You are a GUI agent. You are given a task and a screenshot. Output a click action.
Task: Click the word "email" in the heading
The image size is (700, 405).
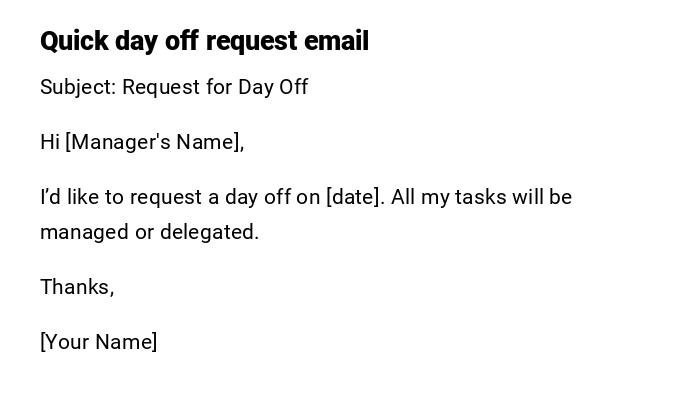pyautogui.click(x=338, y=42)
